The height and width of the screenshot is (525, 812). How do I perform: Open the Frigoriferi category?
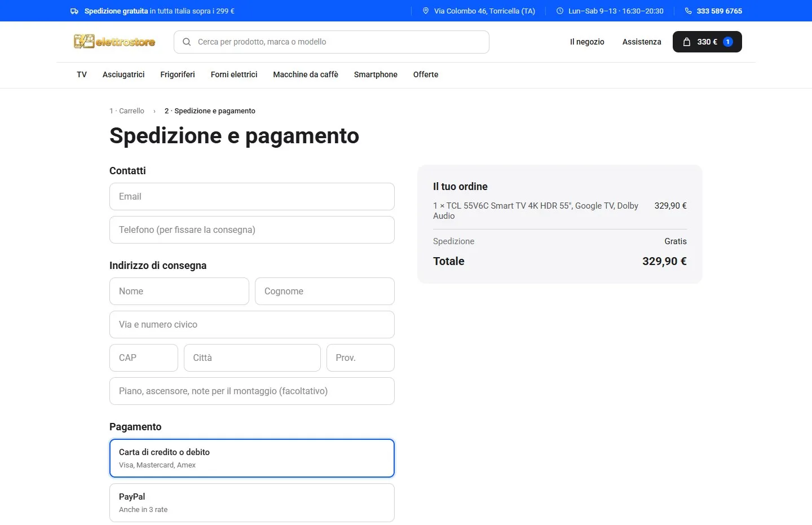coord(178,74)
